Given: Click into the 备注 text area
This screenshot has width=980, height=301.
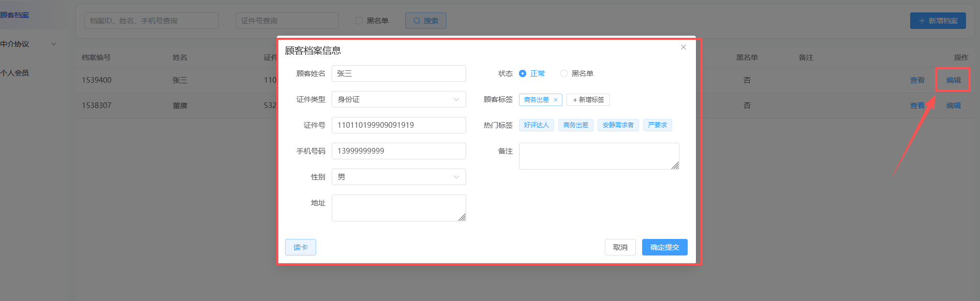Looking at the screenshot, I should click(599, 156).
